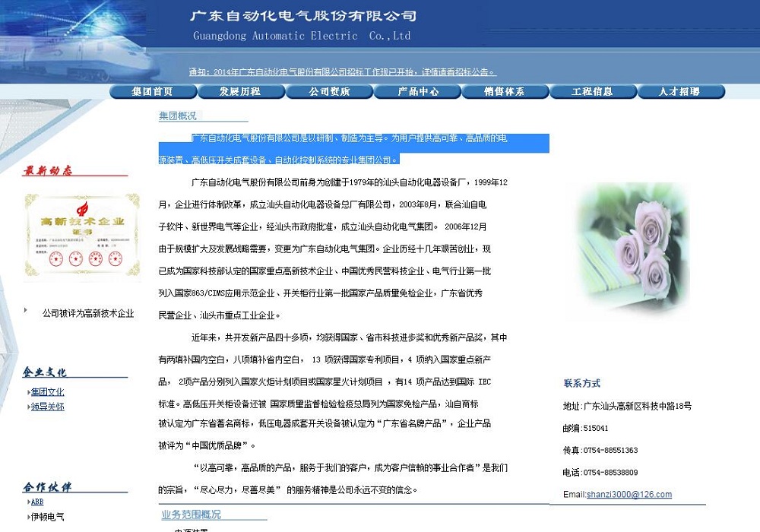760x532 pixels.
Task: Open the 集团首页 navigation tab
Action: (154, 91)
